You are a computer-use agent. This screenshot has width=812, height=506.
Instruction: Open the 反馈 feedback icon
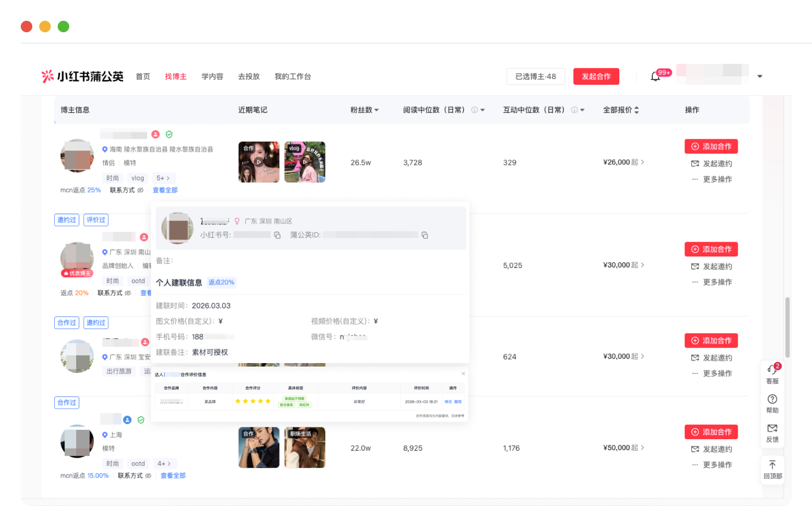pyautogui.click(x=772, y=428)
